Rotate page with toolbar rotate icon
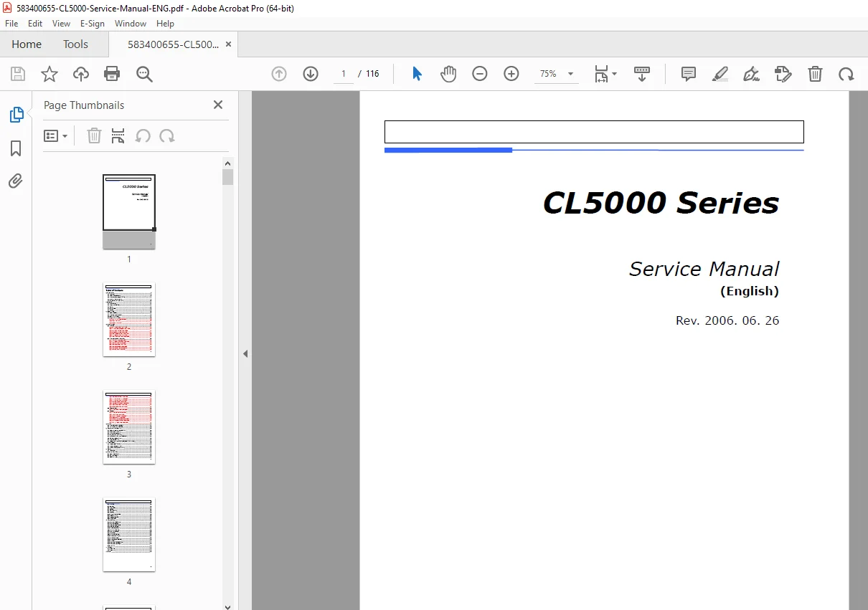Viewport: 868px width, 610px height. click(x=846, y=74)
